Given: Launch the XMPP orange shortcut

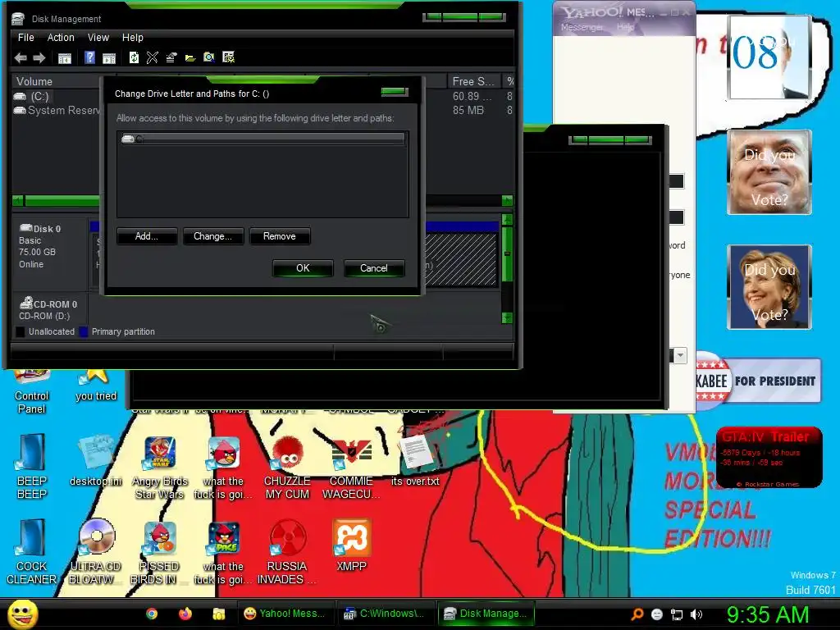Looking at the screenshot, I should click(351, 546).
